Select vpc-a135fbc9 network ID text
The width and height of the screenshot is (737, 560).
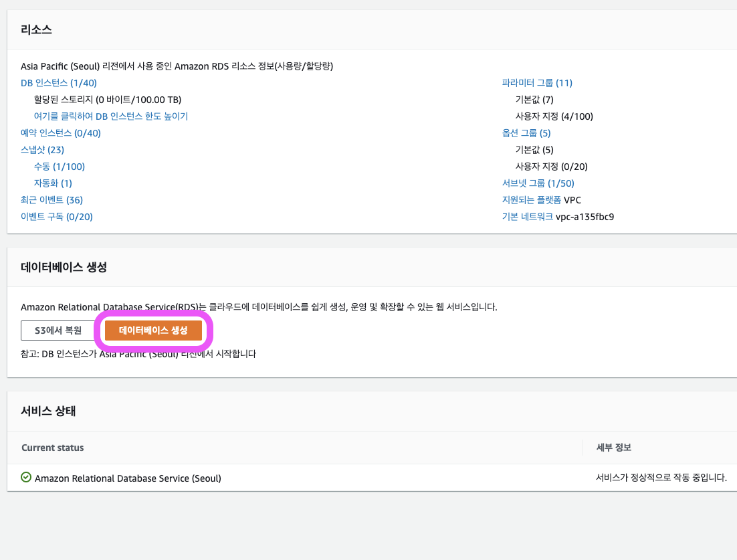coord(585,217)
